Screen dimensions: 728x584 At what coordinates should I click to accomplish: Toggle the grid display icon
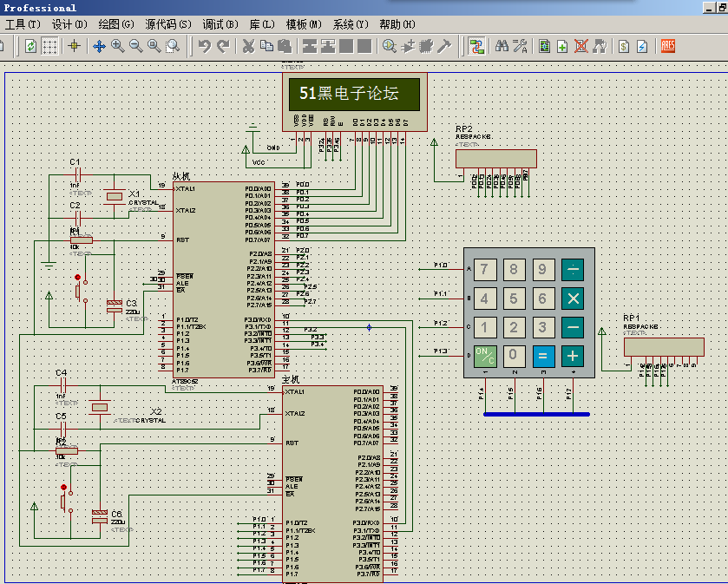coord(50,46)
